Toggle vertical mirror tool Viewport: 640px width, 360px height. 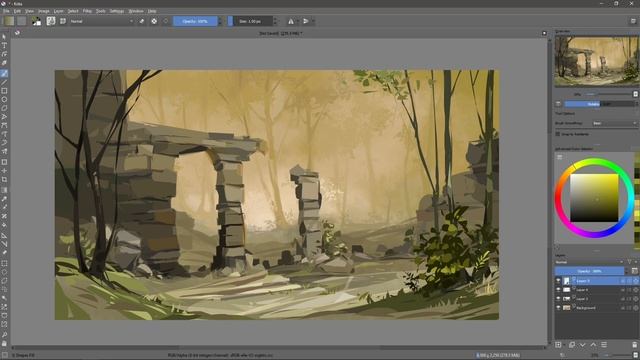click(305, 21)
